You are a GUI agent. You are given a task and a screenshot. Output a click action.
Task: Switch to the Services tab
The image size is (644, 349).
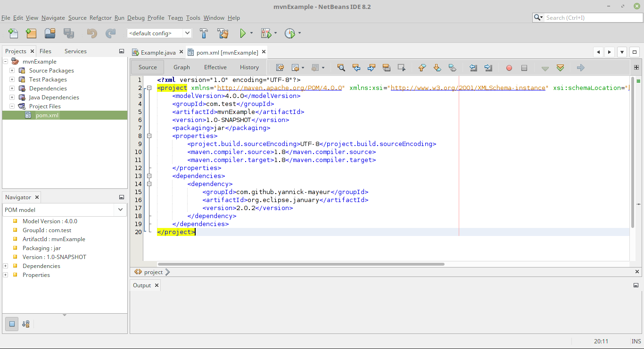tap(75, 51)
